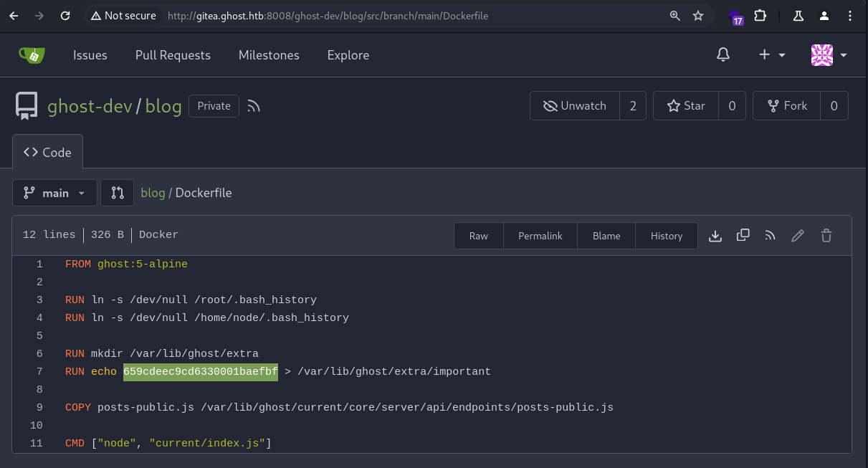Go back using the browser back arrow

(14, 16)
